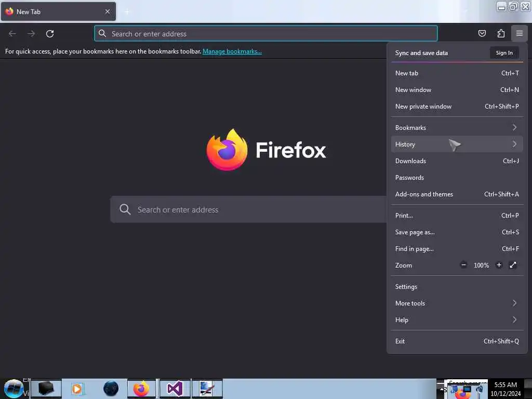Click the search magnifier in address bar
This screenshot has width=532, height=399.
[x=102, y=33]
